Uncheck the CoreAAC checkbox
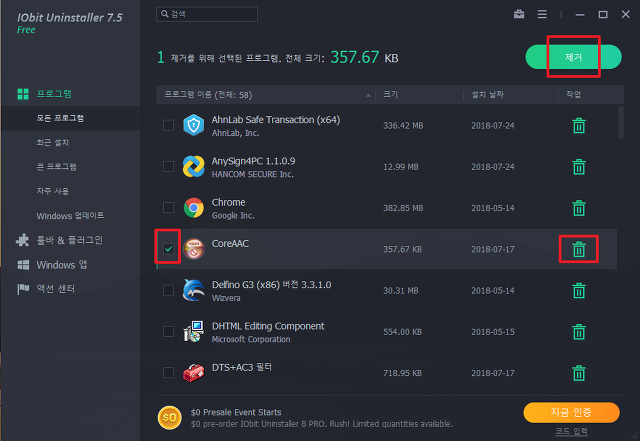Image resolution: width=640 pixels, height=441 pixels. point(168,249)
